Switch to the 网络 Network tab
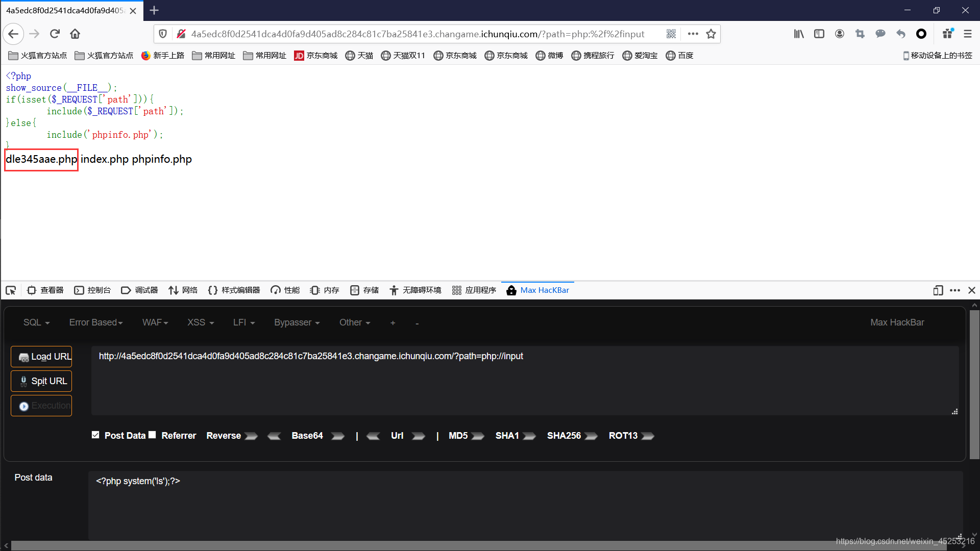 pyautogui.click(x=183, y=290)
